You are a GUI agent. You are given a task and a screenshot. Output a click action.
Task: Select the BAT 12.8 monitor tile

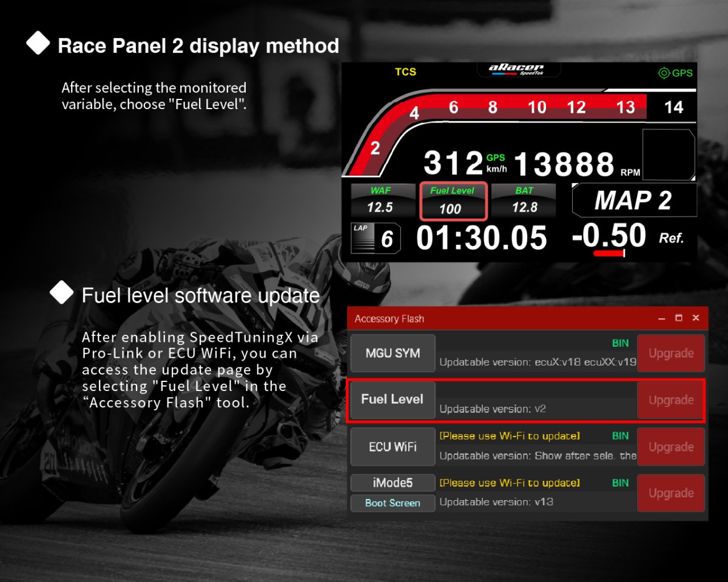(x=524, y=200)
